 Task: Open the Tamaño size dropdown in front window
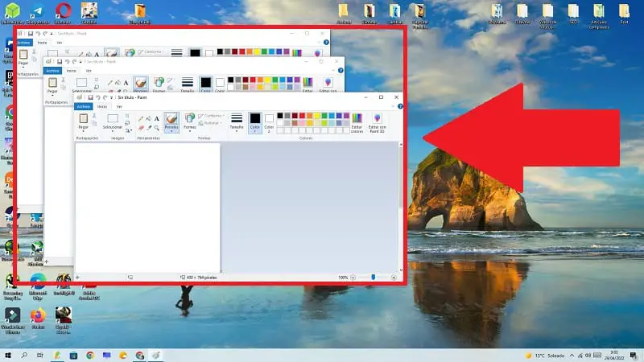coord(237,122)
